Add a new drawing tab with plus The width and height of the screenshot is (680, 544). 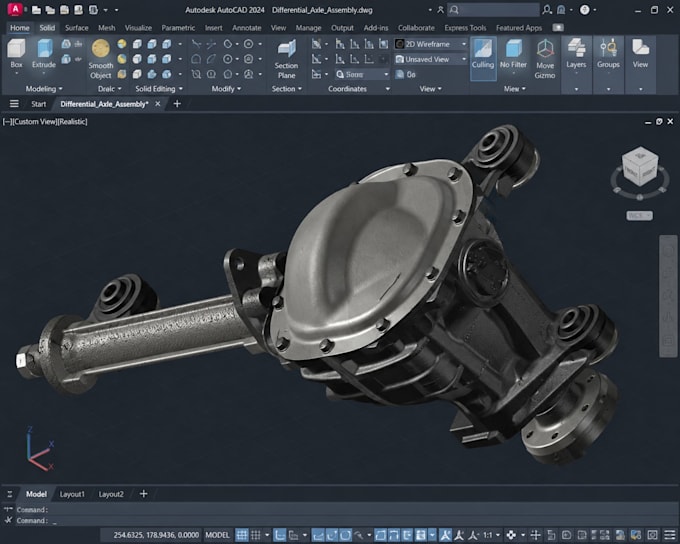point(177,104)
